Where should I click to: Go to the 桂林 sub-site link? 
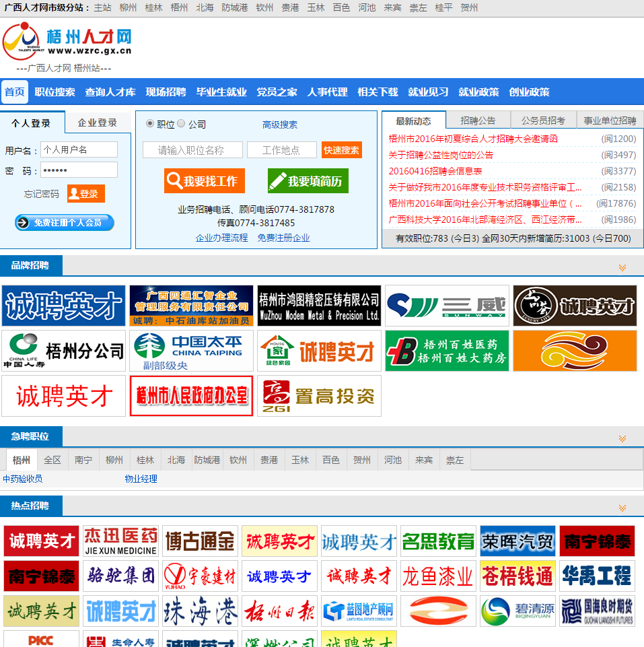[153, 7]
